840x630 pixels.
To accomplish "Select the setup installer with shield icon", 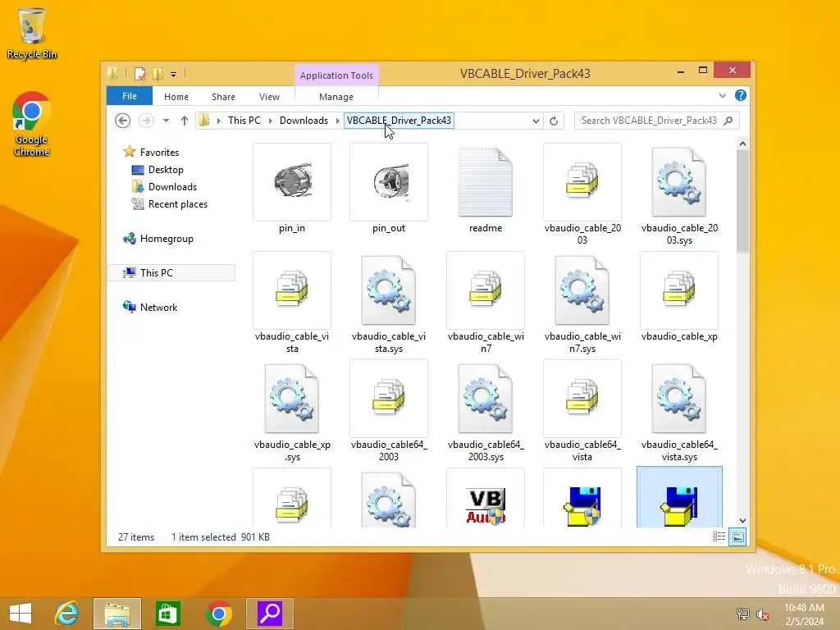I will (x=582, y=498).
